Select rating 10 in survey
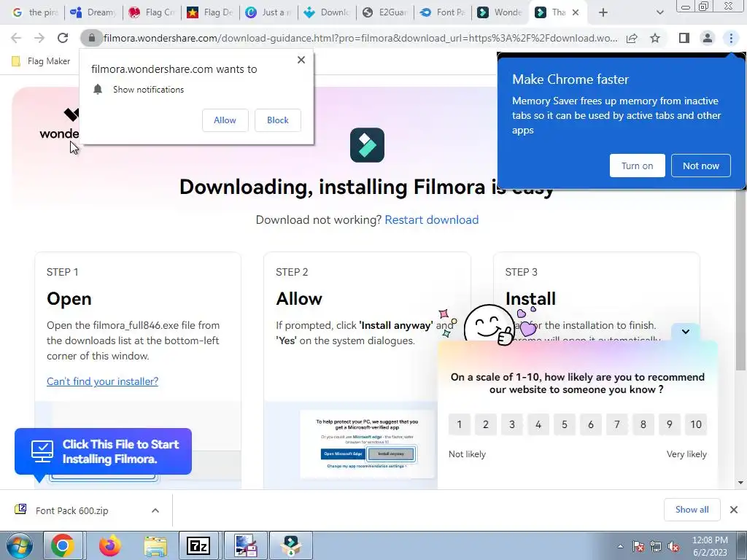This screenshot has width=747, height=560. tap(696, 424)
